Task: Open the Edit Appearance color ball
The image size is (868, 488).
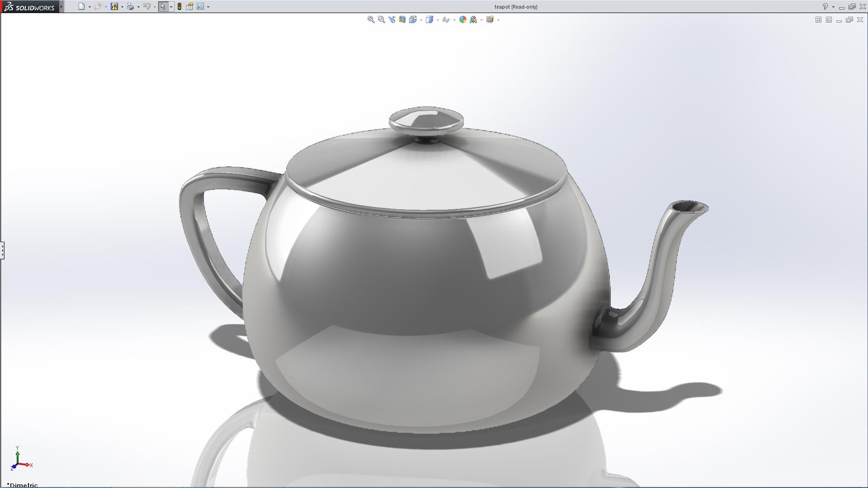Action: coord(462,19)
